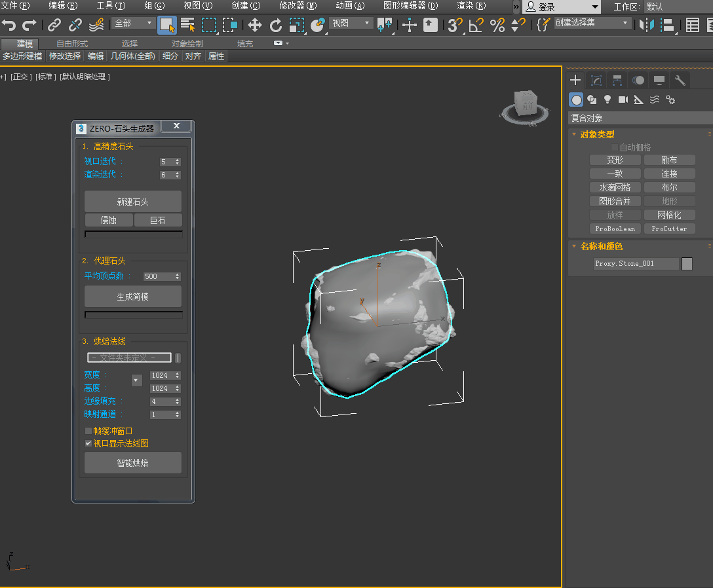Select the Move tool in toolbar
Viewport: 713px width, 588px height.
pyautogui.click(x=254, y=26)
